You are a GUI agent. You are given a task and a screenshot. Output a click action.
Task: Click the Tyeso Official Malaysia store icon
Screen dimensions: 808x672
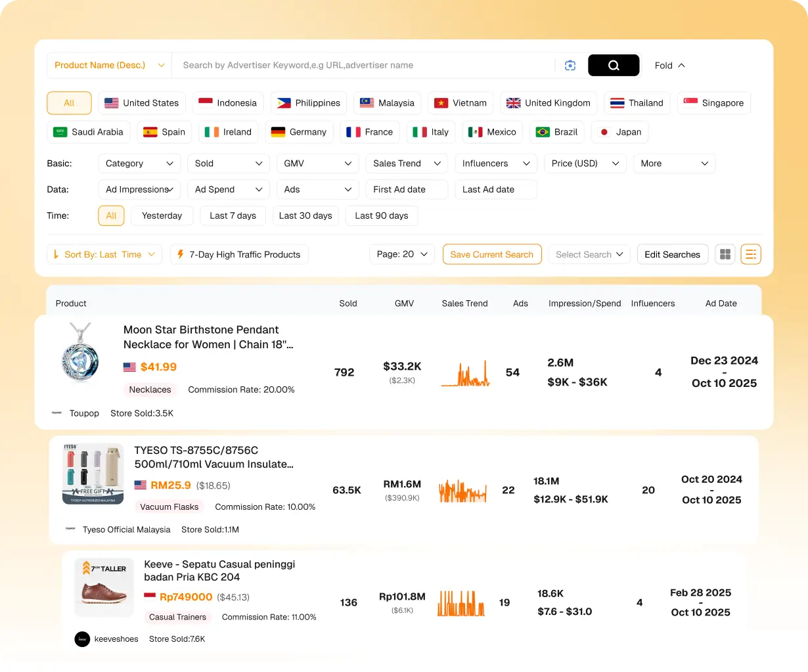click(70, 529)
